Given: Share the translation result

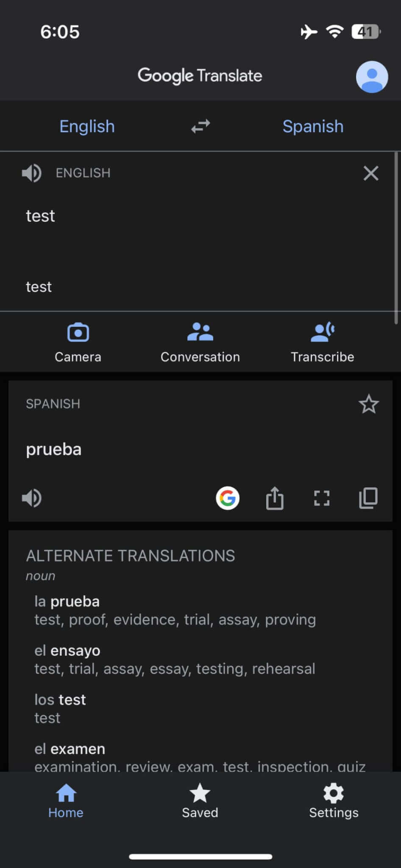Looking at the screenshot, I should [275, 498].
